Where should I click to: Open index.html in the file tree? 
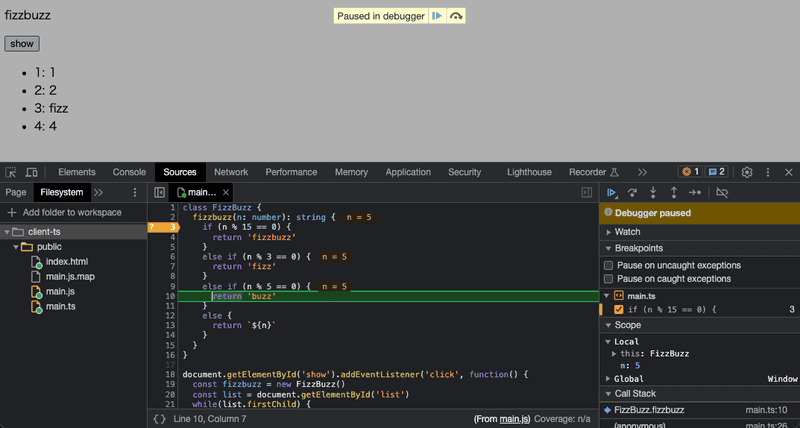pyautogui.click(x=67, y=262)
